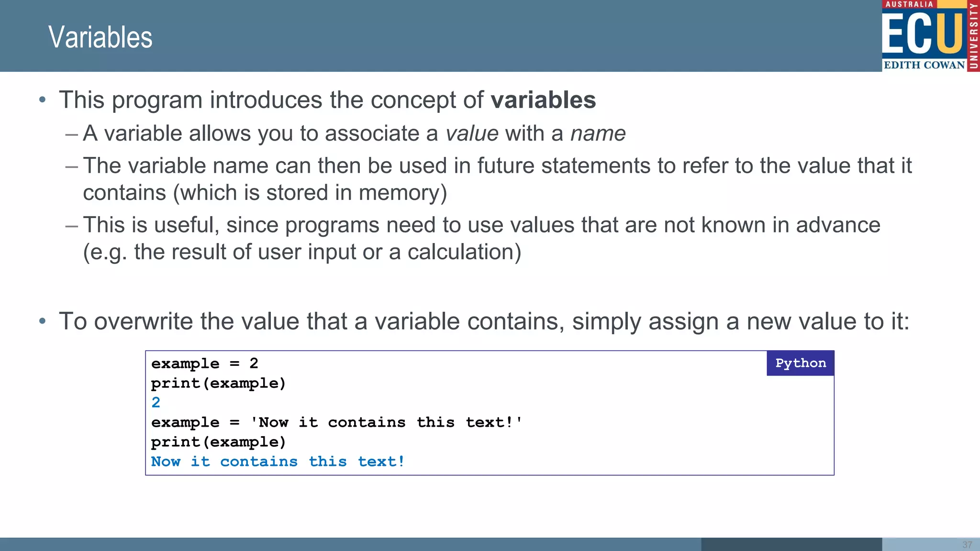The width and height of the screenshot is (980, 551).
Task: Click the italic word value
Action: 472,133
